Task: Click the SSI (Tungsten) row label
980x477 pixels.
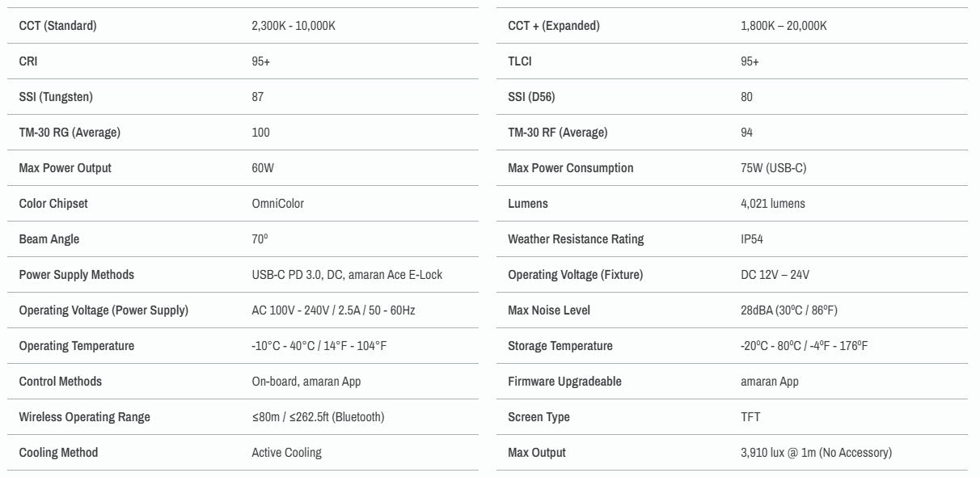Action: [x=56, y=97]
